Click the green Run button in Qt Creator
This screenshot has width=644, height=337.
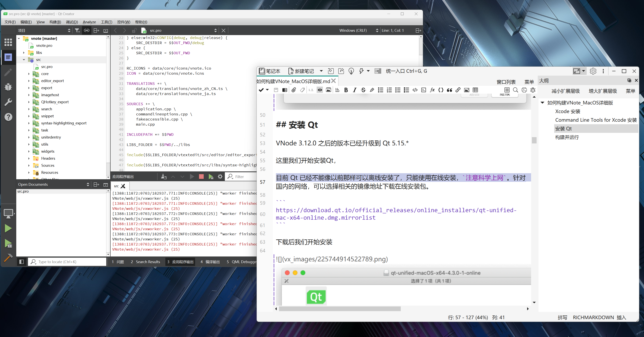click(x=8, y=228)
